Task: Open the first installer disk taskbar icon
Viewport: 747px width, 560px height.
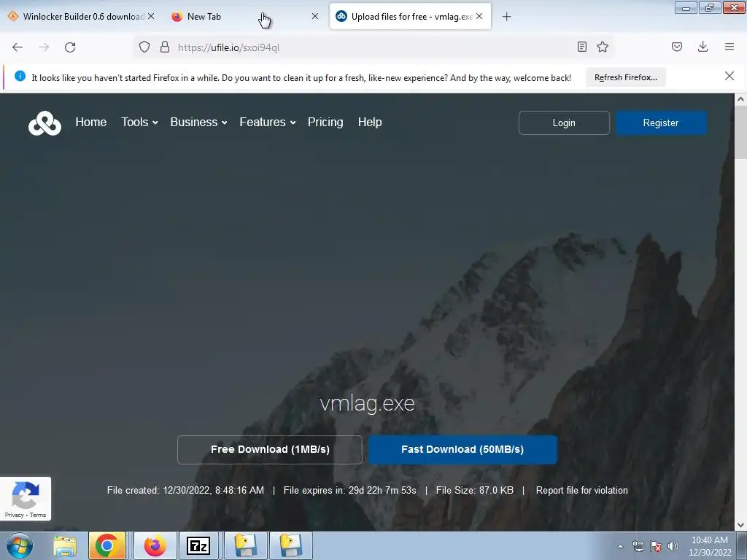Action: (245, 545)
